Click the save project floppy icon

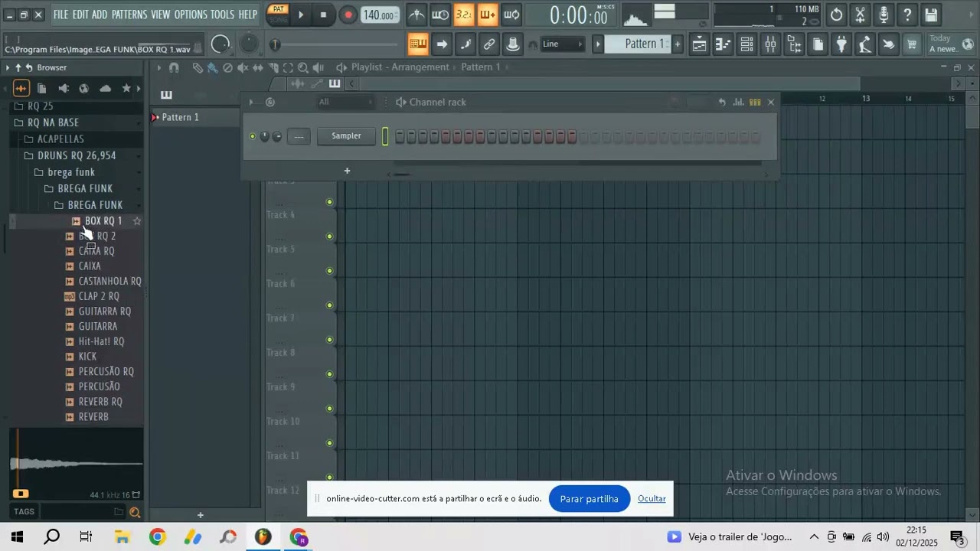pos(931,15)
